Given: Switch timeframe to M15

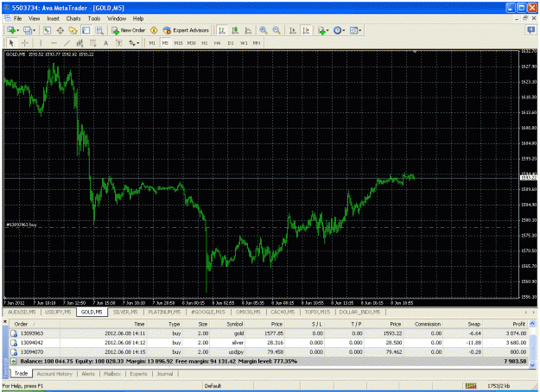Looking at the screenshot, I should (178, 43).
